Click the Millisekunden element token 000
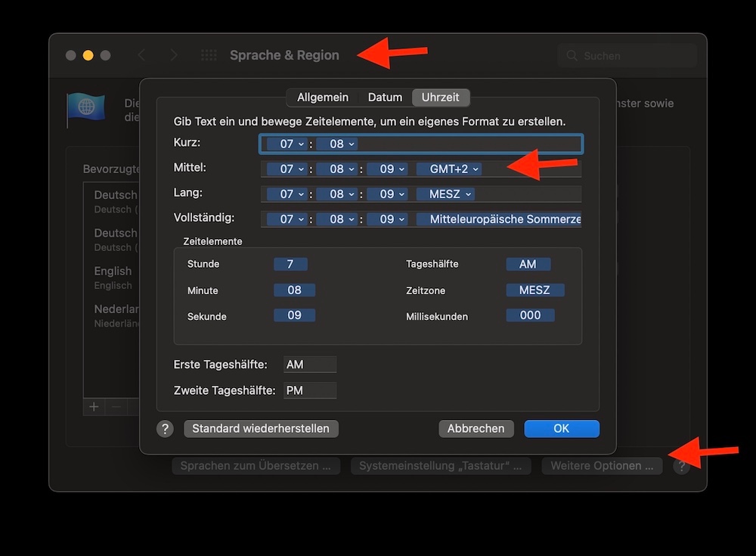The height and width of the screenshot is (556, 756). coord(531,315)
